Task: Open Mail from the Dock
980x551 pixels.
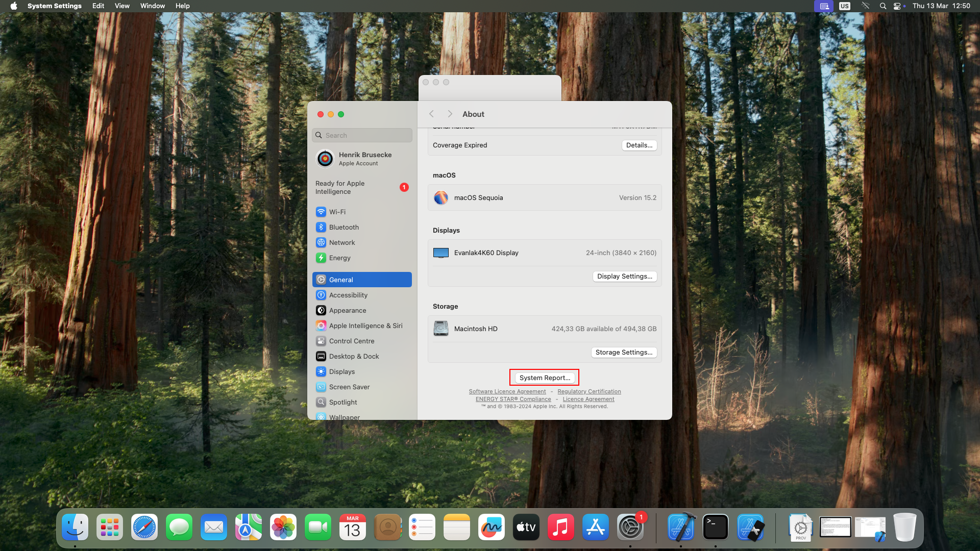Action: click(214, 527)
